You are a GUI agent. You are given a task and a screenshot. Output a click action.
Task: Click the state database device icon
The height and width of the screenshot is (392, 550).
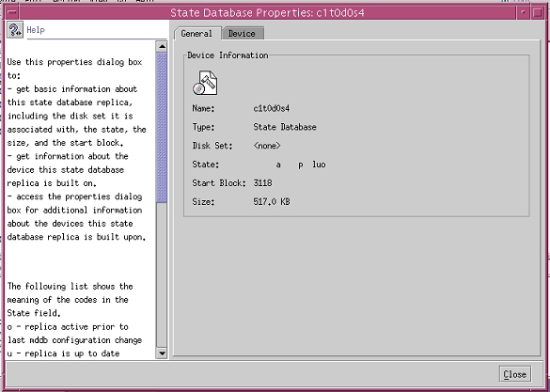click(x=205, y=83)
